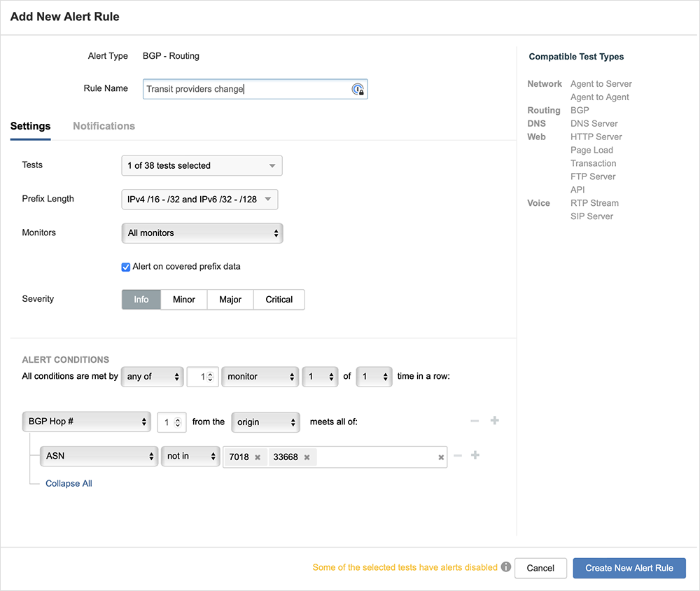700x591 pixels.
Task: Add a sub-condition using the plus icon
Action: coord(475,454)
